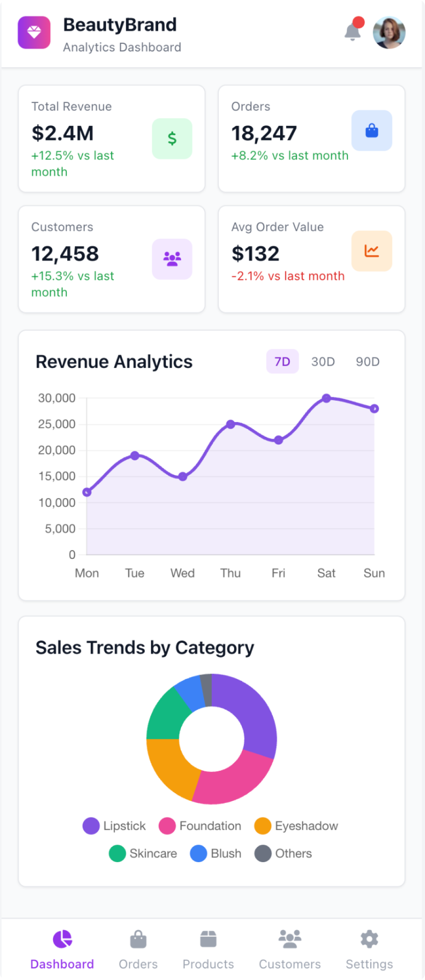Click the orange chart line icon
The height and width of the screenshot is (980, 425).
371,251
